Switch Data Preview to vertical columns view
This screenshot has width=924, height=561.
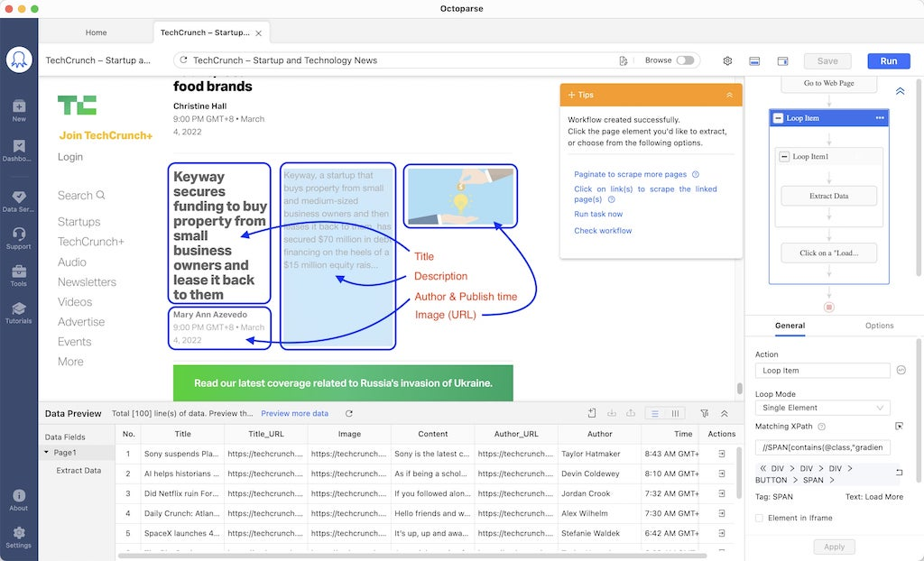[675, 414]
